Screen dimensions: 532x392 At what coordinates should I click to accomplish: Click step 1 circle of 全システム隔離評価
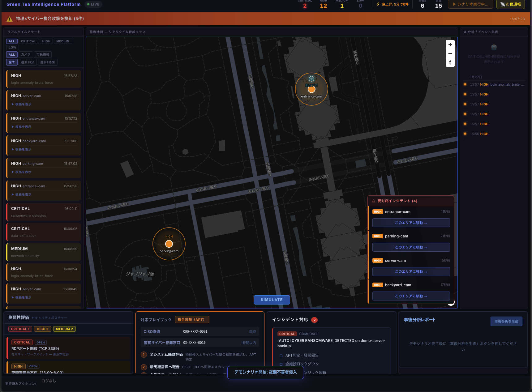pyautogui.click(x=144, y=355)
